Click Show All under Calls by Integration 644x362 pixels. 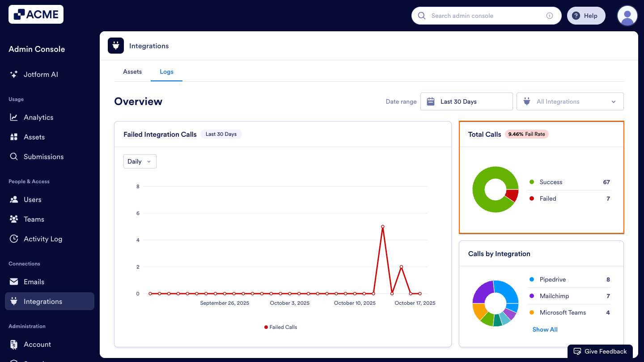point(545,329)
